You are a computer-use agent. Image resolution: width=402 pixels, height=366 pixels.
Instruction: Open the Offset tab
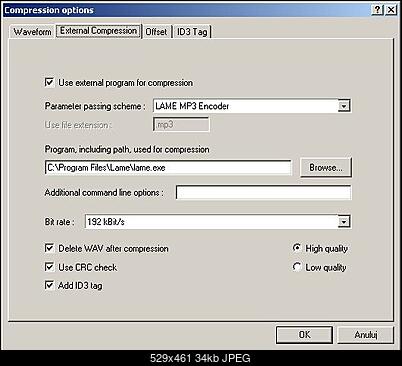[156, 32]
